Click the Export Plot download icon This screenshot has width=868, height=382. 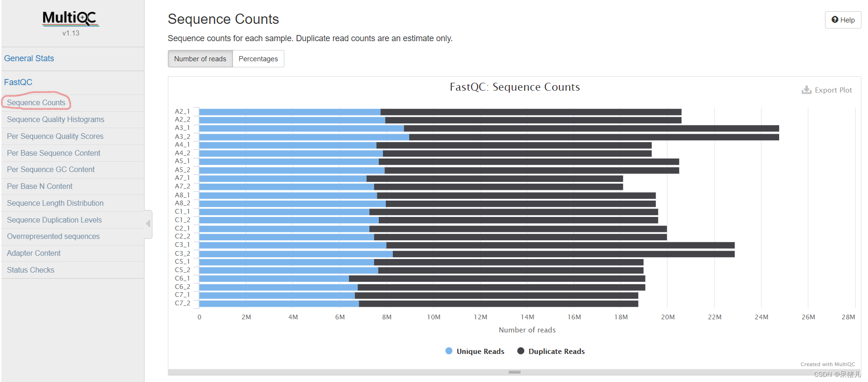tap(806, 90)
